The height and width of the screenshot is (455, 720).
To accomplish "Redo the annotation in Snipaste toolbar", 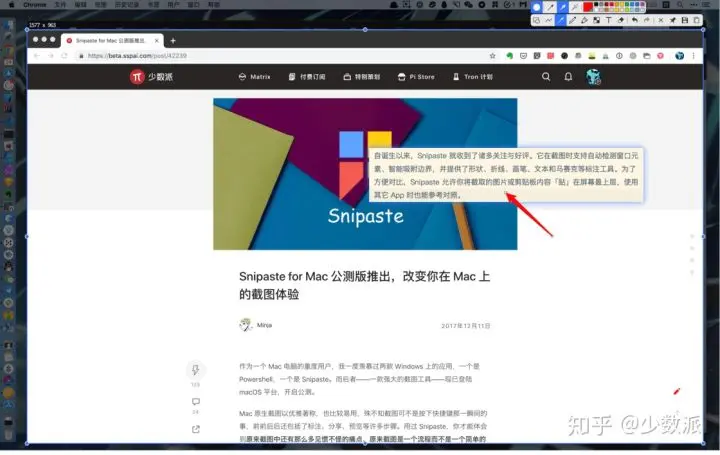I will [x=647, y=21].
